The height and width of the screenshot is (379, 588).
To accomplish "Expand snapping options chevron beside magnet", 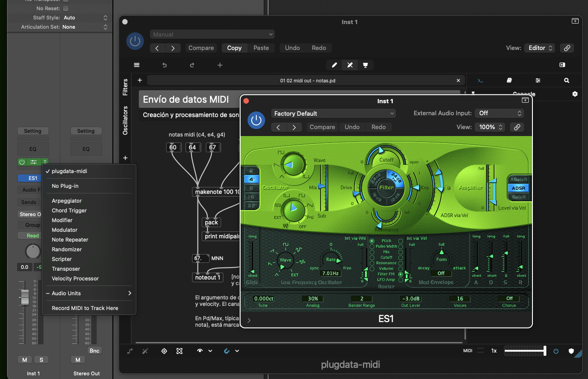I will pyautogui.click(x=237, y=351).
